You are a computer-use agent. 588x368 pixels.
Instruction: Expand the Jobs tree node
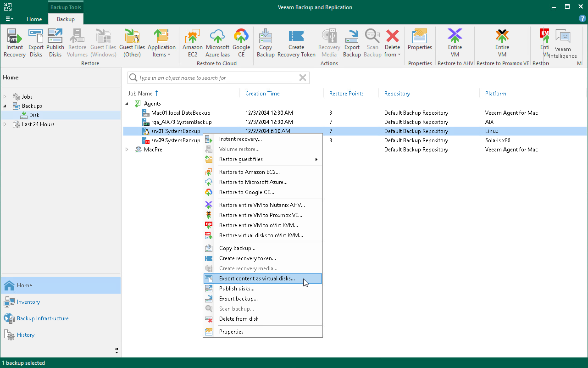[x=5, y=97]
